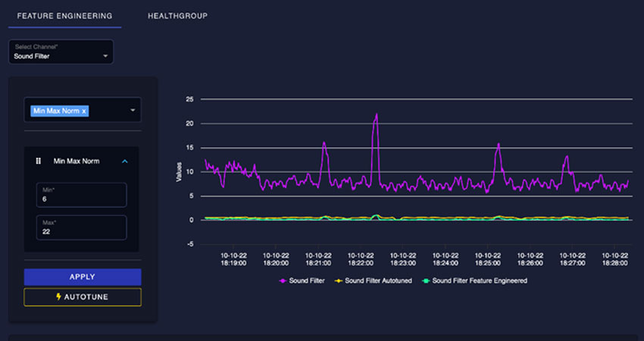Toggle Sound Filter Autotuned legend series
Viewport: 644px width, 341px height.
(x=374, y=280)
